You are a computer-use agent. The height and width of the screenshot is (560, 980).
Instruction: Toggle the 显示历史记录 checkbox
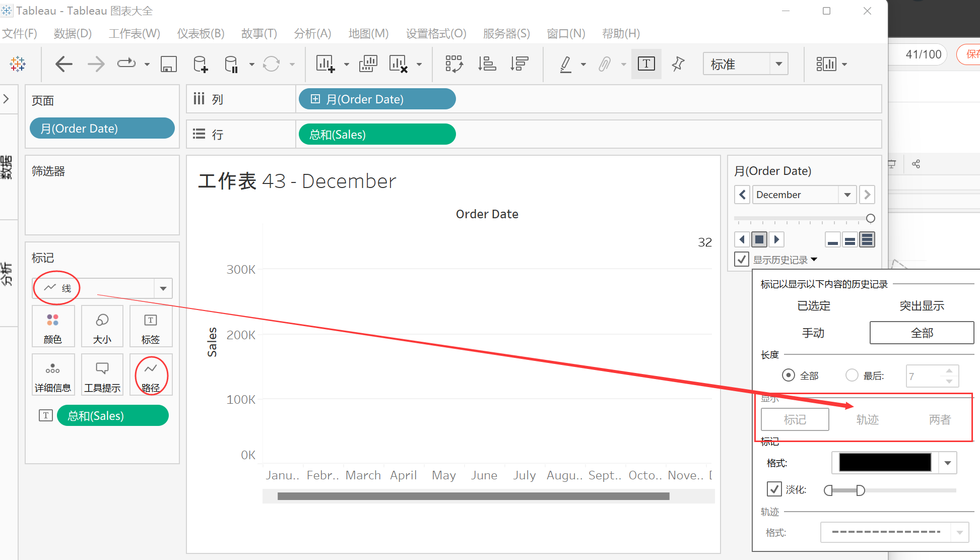pos(740,259)
